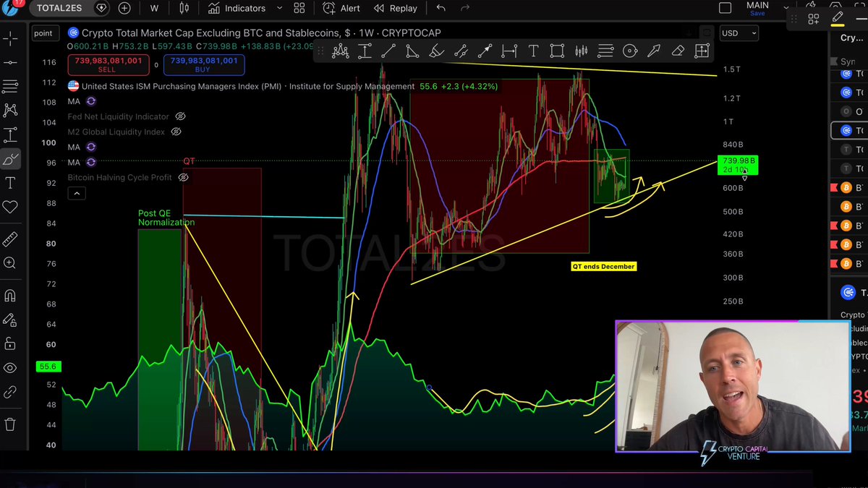868x488 pixels.
Task: Click the red SELL price button
Action: click(107, 65)
